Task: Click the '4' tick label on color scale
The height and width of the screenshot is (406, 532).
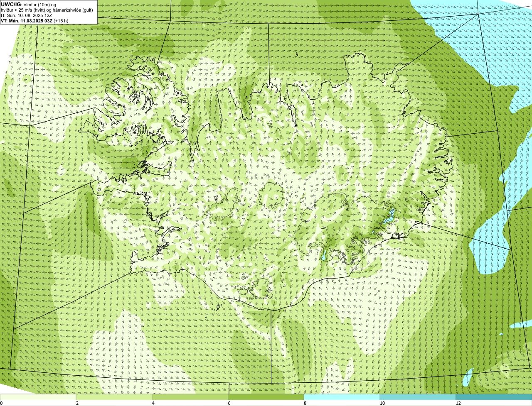Action: pyautogui.click(x=153, y=403)
